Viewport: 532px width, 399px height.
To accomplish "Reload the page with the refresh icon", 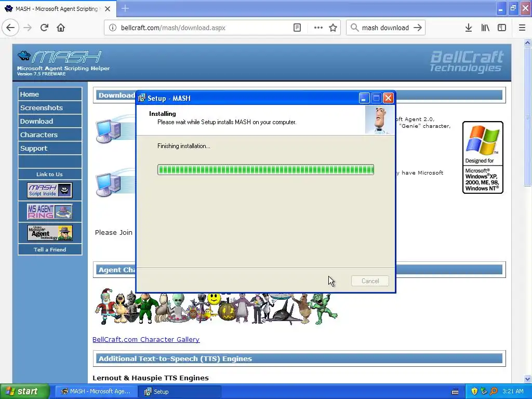I will pos(45,28).
